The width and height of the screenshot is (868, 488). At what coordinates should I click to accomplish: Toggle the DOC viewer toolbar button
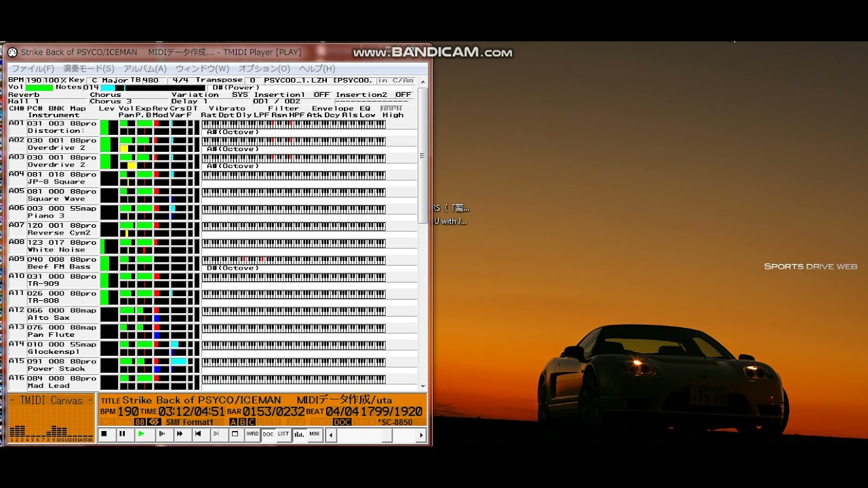(x=268, y=434)
